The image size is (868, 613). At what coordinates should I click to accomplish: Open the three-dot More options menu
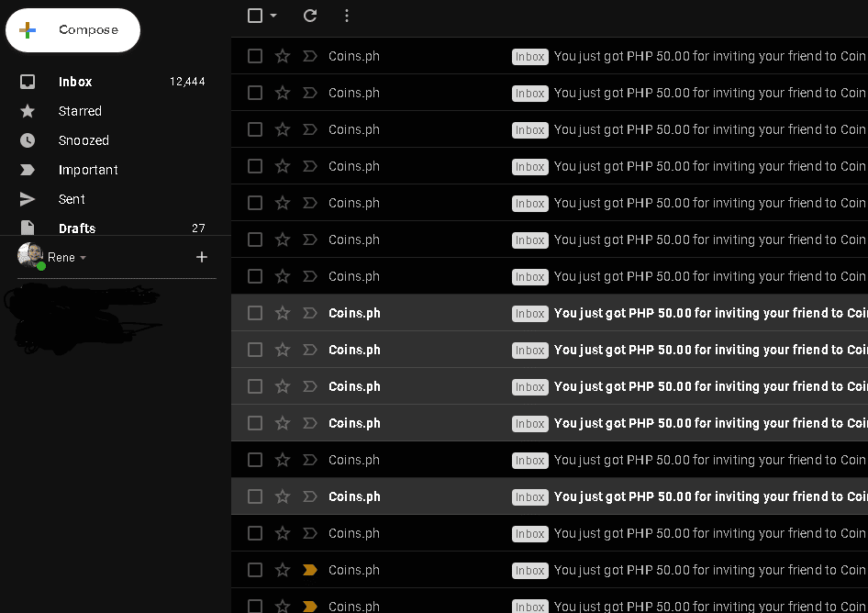347,16
